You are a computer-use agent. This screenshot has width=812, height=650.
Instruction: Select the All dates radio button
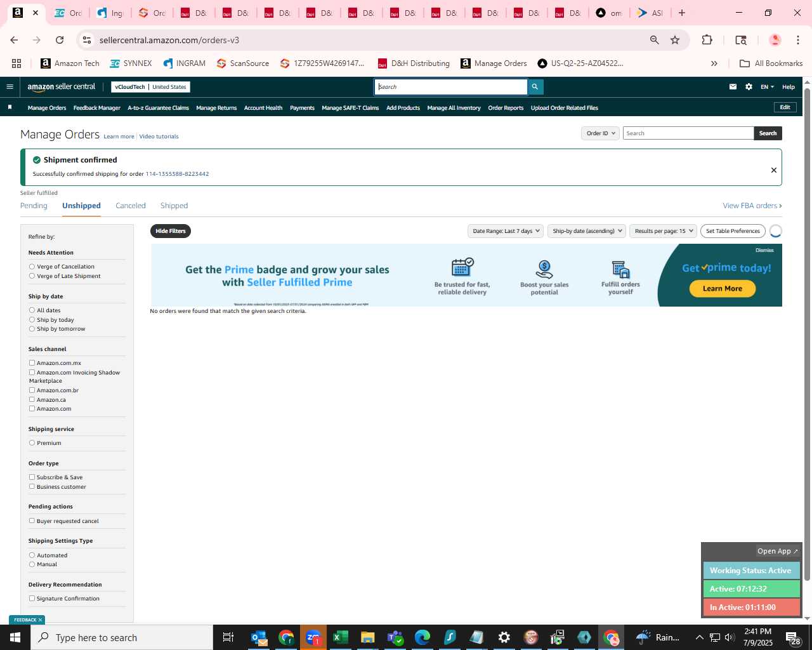point(32,310)
